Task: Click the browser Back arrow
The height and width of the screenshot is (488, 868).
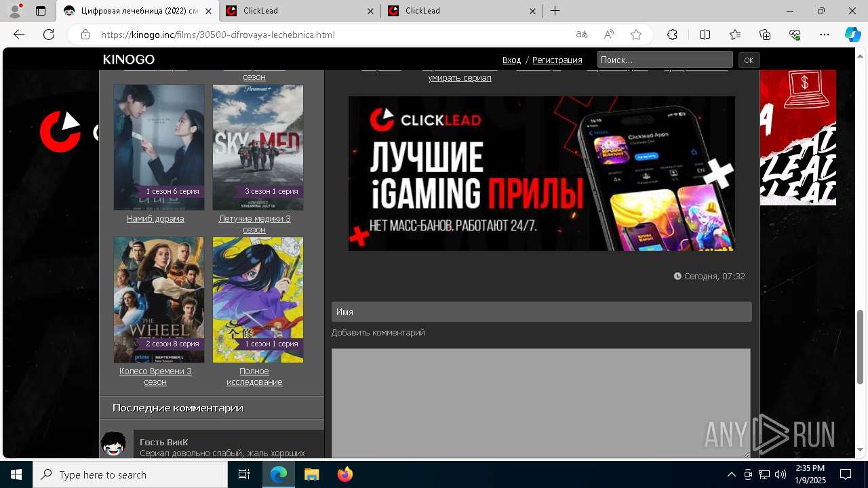Action: (19, 35)
